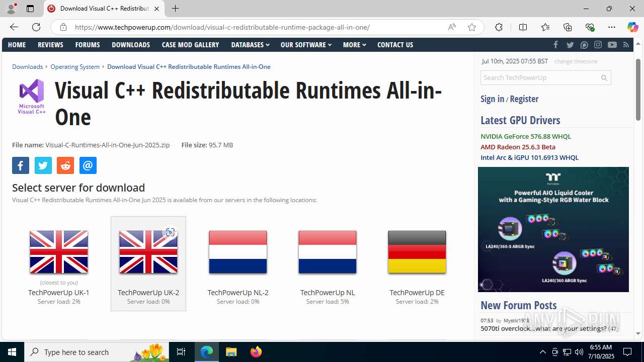
Task: Open Settings and more menu
Action: [x=612, y=27]
